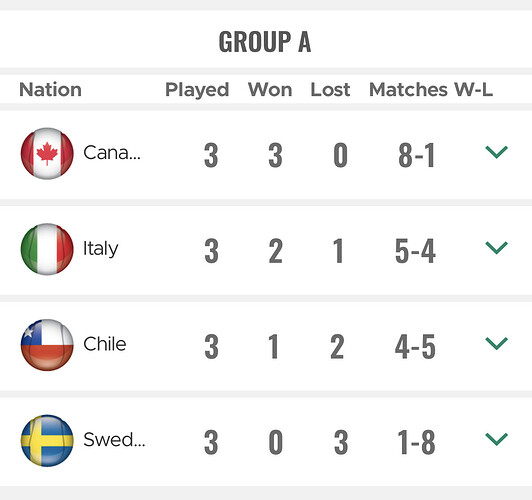Viewport: 532px width, 500px height.
Task: Select the Italy nation name
Action: (x=101, y=249)
